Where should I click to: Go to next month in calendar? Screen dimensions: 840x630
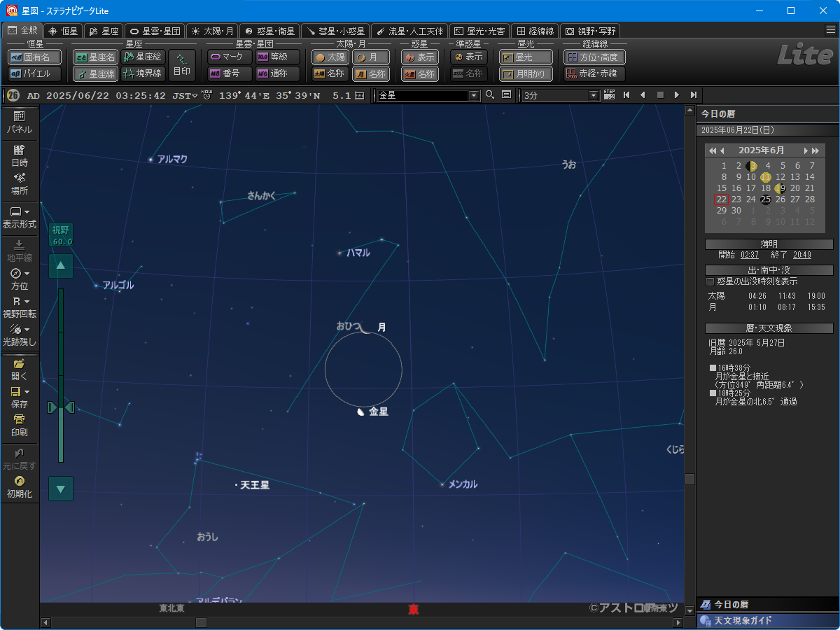pos(806,150)
